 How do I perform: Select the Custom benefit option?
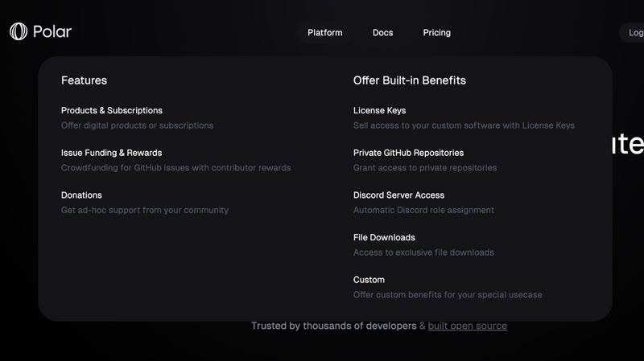[x=369, y=280]
